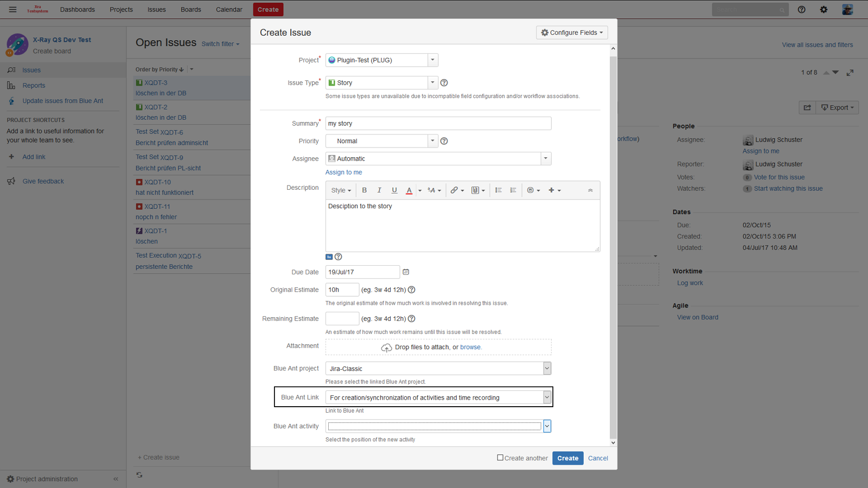Refresh the issue list
This screenshot has width=868, height=488.
coord(139,475)
